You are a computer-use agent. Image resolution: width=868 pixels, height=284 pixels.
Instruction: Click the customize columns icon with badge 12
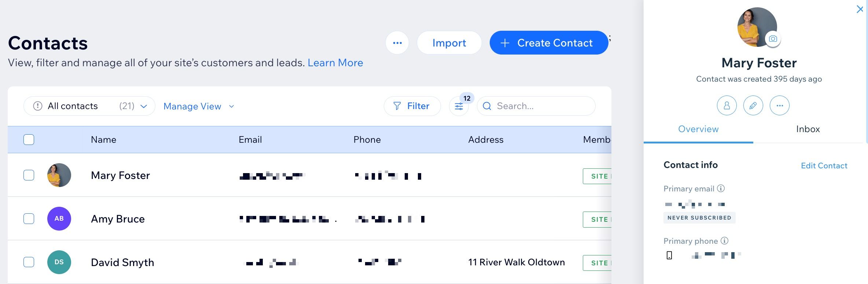pyautogui.click(x=459, y=106)
